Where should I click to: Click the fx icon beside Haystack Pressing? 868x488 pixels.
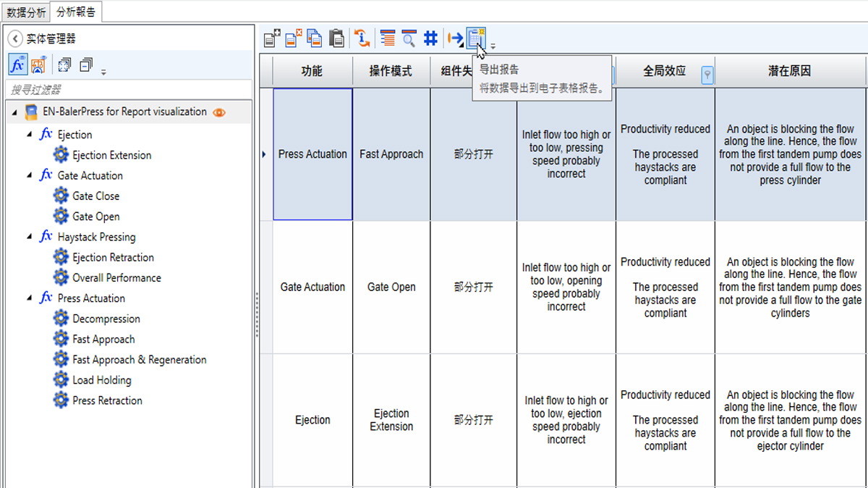point(46,237)
